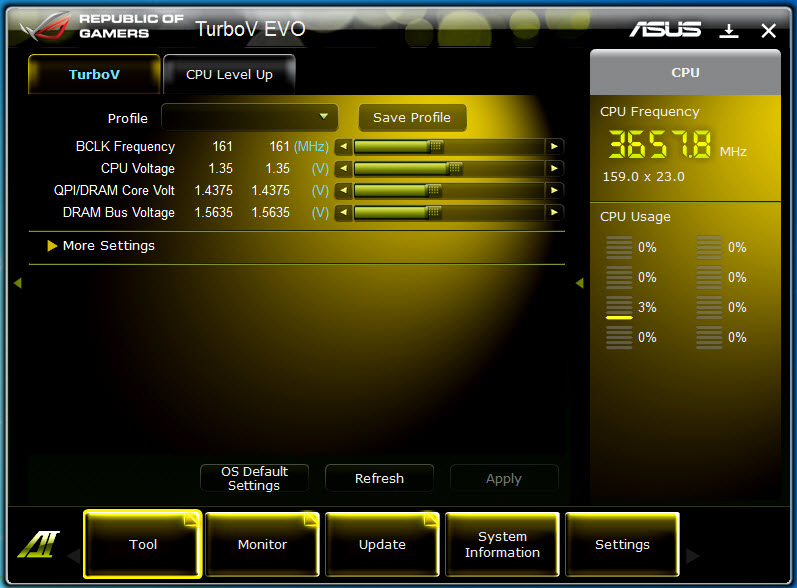The image size is (797, 588).
Task: Collapse the CPU side panel with left arrow
Action: [579, 283]
